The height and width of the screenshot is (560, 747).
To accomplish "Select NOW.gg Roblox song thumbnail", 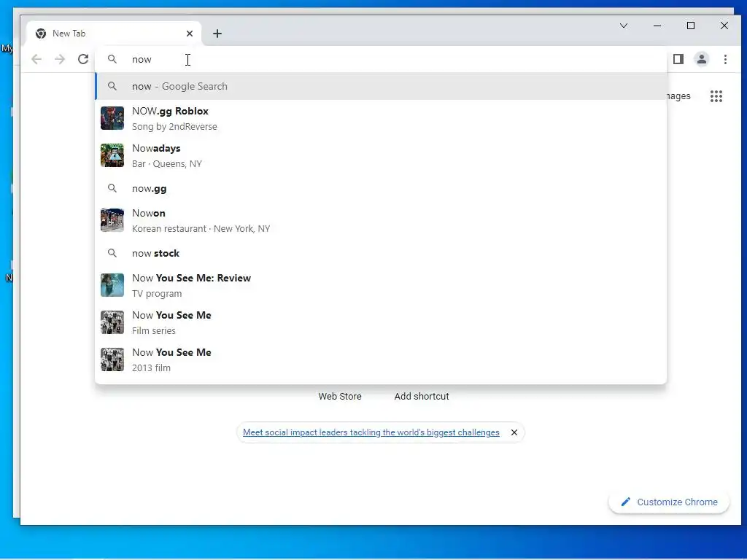I will (112, 118).
